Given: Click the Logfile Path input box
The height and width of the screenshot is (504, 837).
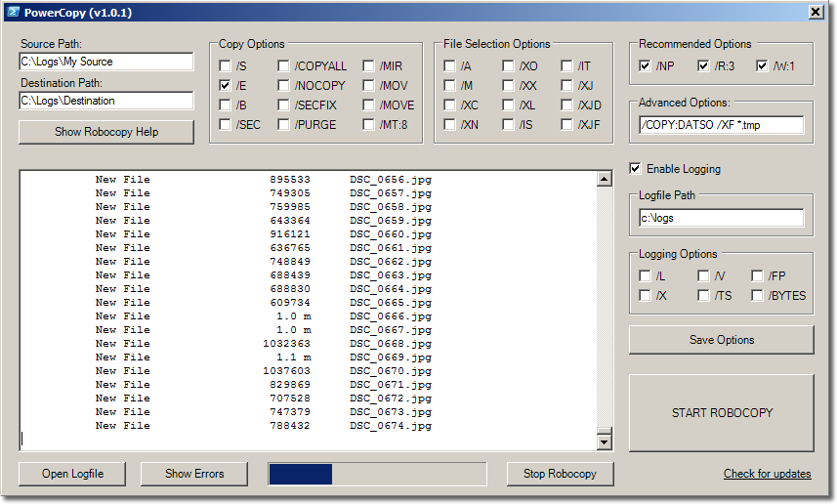Looking at the screenshot, I should click(x=721, y=218).
